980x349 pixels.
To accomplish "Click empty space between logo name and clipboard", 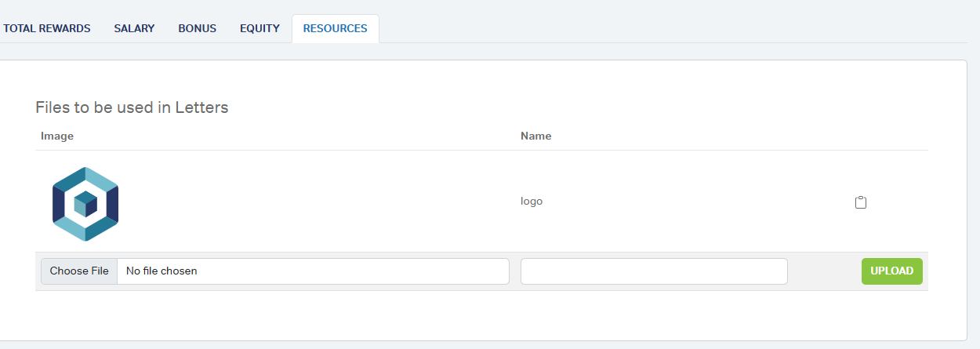I will click(x=690, y=202).
